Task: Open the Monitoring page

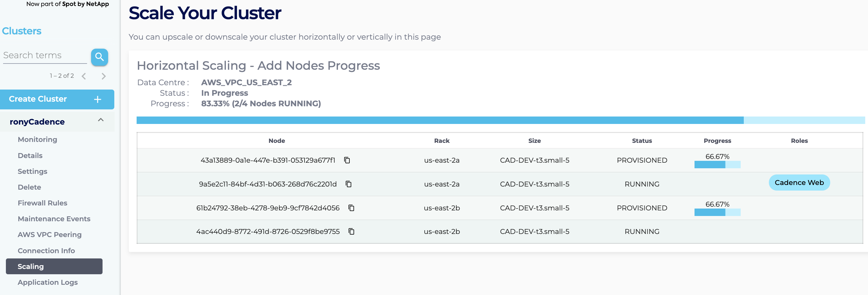Action: click(x=37, y=139)
